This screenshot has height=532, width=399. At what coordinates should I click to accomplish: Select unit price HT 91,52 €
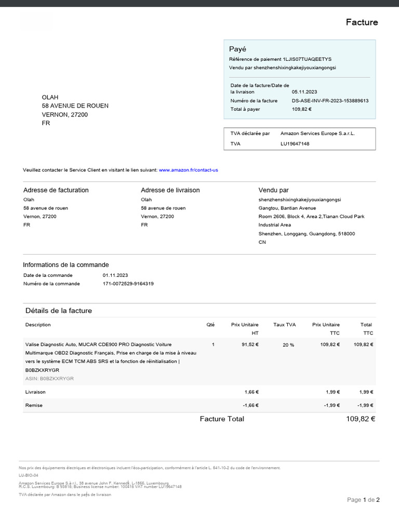[250, 344]
